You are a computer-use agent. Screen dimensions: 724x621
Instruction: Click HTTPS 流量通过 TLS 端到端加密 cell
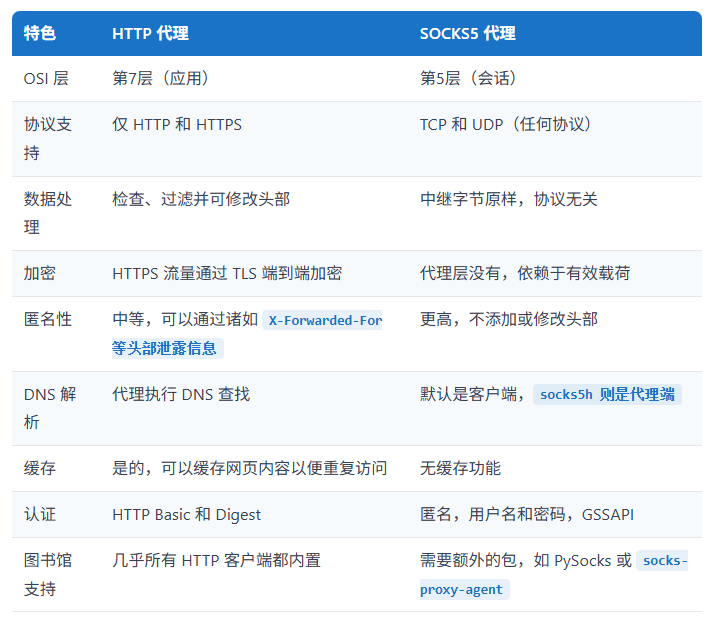227,273
